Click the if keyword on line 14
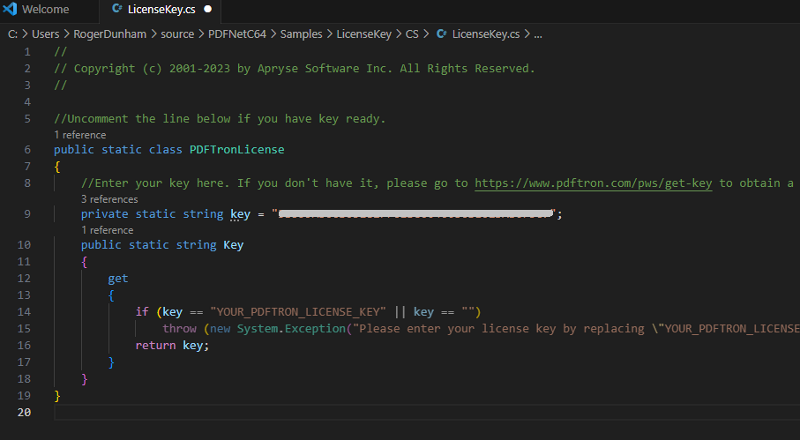The image size is (800, 440). click(142, 312)
